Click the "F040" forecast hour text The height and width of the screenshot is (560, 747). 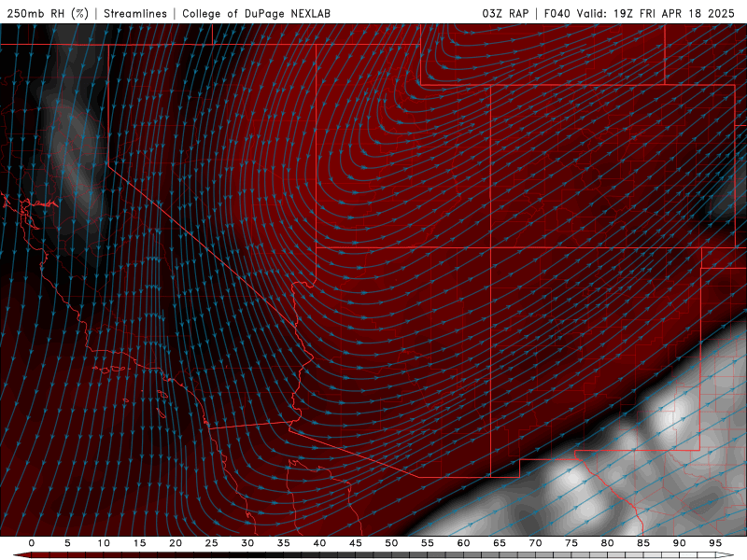[557, 13]
